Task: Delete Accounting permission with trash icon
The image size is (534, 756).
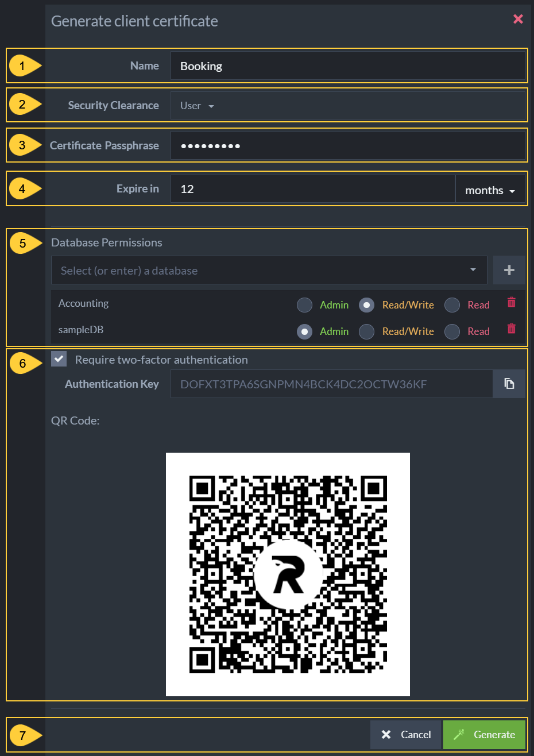Action: 511,302
